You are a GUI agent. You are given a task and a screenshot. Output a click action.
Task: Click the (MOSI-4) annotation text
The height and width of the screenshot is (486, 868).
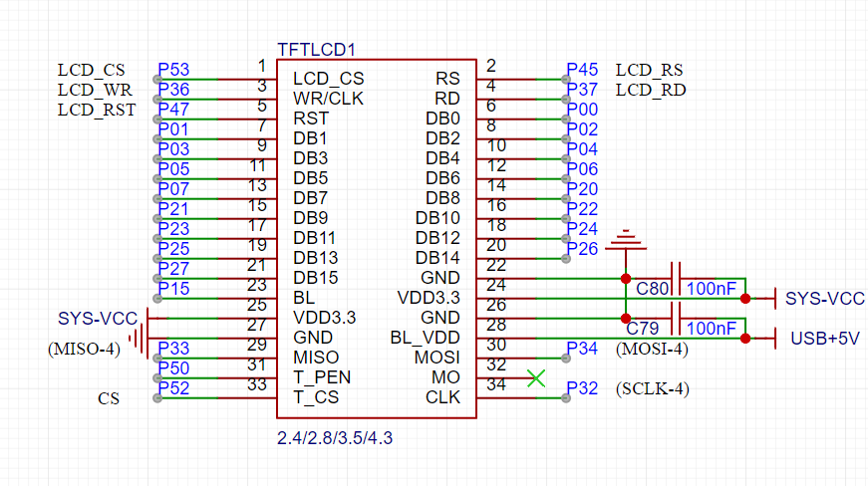tap(652, 350)
